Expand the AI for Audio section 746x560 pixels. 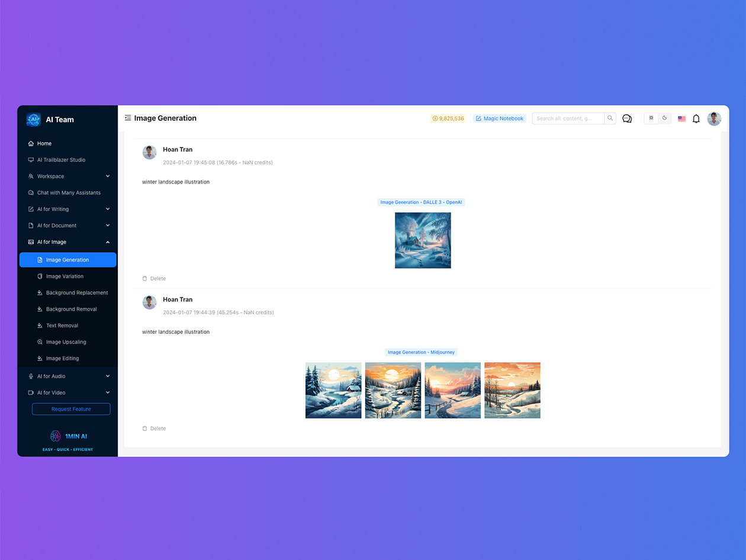coord(68,376)
